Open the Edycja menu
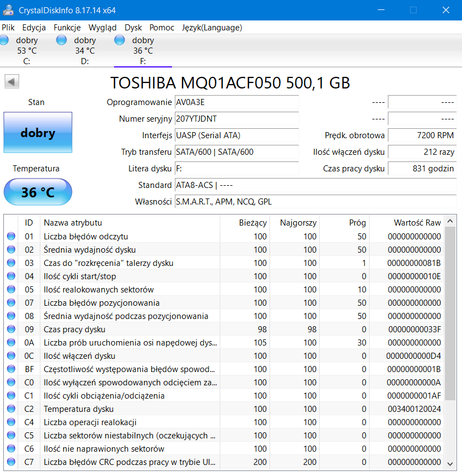The image size is (462, 476). click(x=34, y=28)
